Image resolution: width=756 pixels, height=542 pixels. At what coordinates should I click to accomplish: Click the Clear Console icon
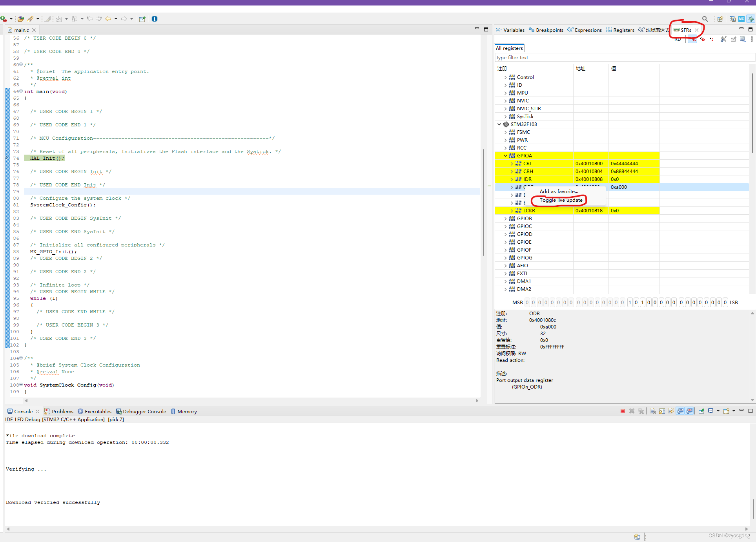click(x=653, y=411)
